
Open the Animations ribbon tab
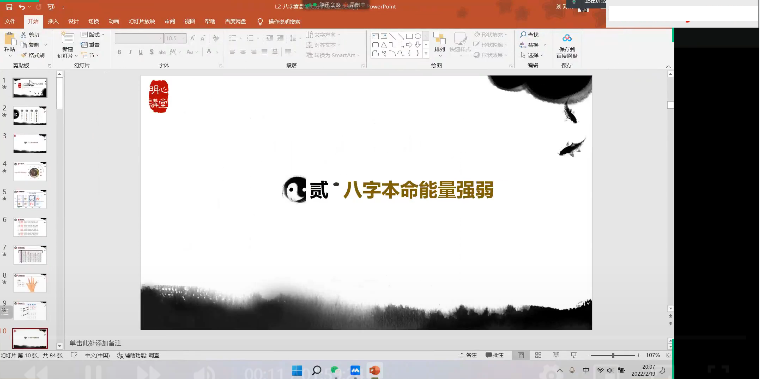point(114,21)
